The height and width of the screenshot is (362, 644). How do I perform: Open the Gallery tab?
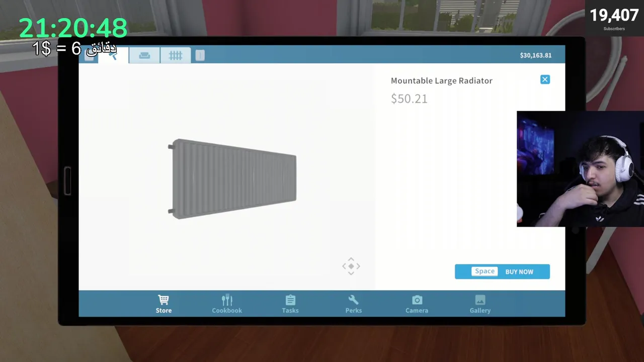(480, 304)
